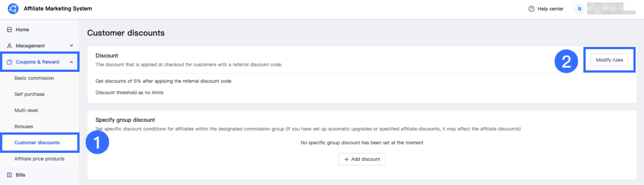Click the Management person icon
This screenshot has width=644, height=185.
(x=9, y=46)
